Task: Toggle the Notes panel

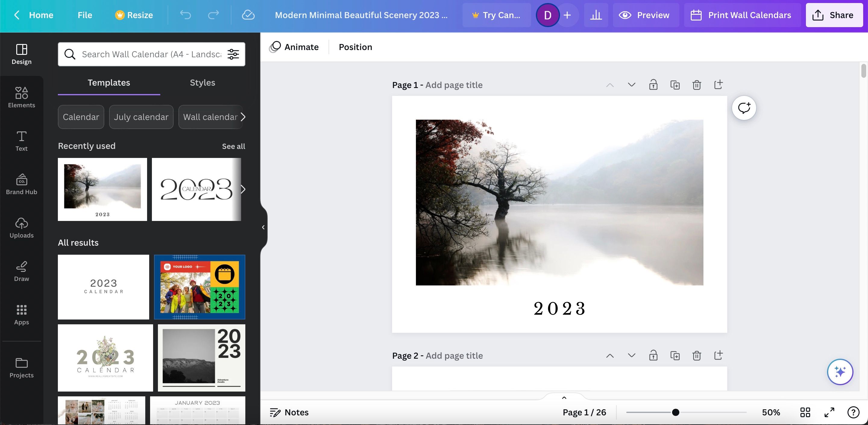Action: (289, 412)
